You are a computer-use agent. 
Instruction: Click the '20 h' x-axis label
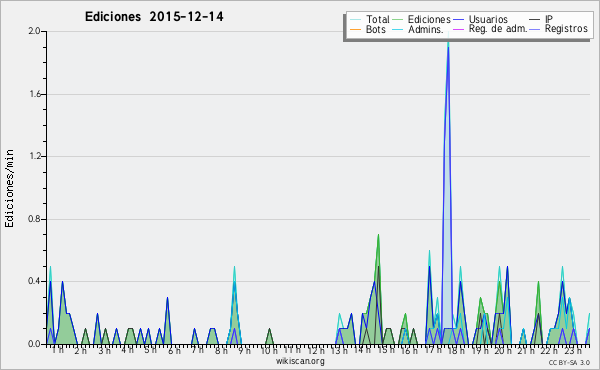pos(503,351)
